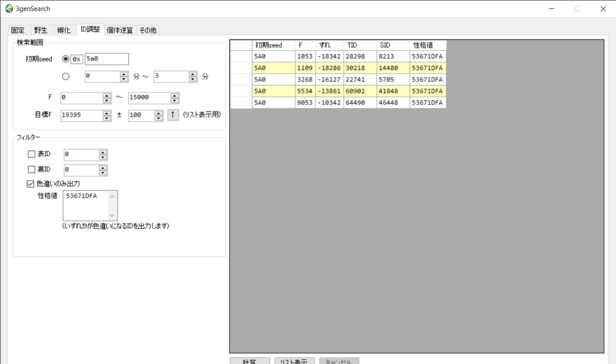Click the SID cell 41848
This screenshot has height=364, width=616.
point(393,91)
